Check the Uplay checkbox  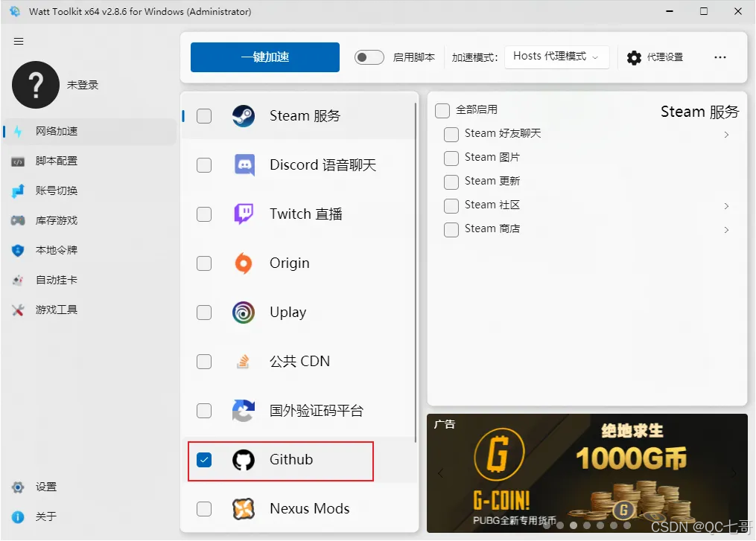(204, 313)
